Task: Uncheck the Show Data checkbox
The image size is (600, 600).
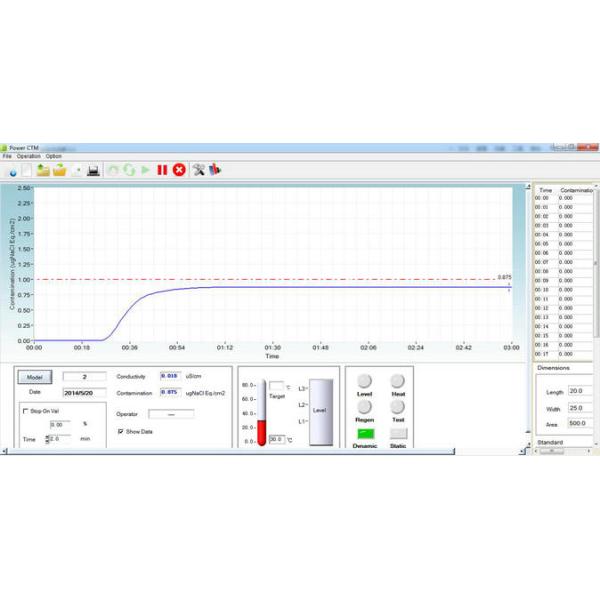Action: pos(122,431)
